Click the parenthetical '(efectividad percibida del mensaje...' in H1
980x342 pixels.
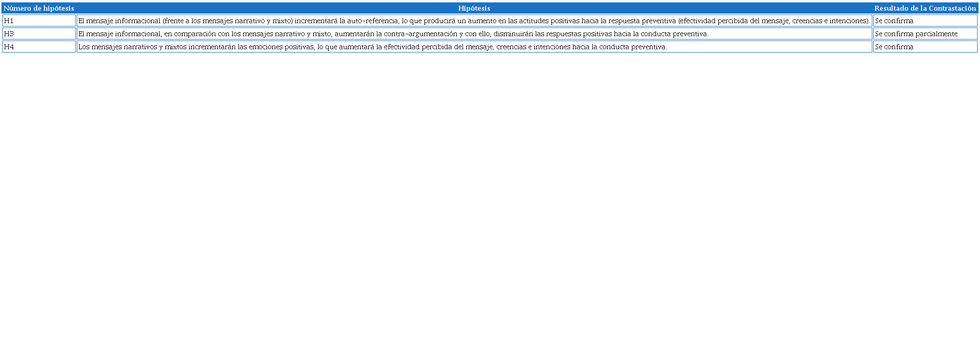(773, 21)
